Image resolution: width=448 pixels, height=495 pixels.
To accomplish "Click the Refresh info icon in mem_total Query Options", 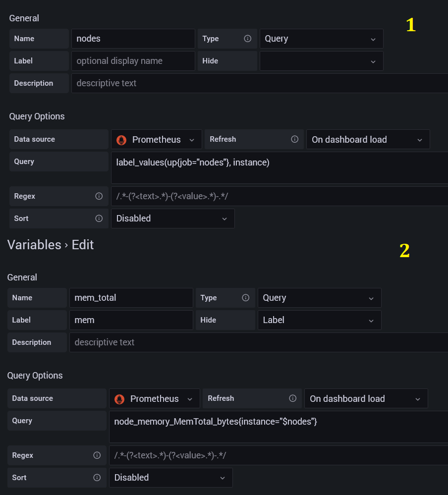I will 292,398.
